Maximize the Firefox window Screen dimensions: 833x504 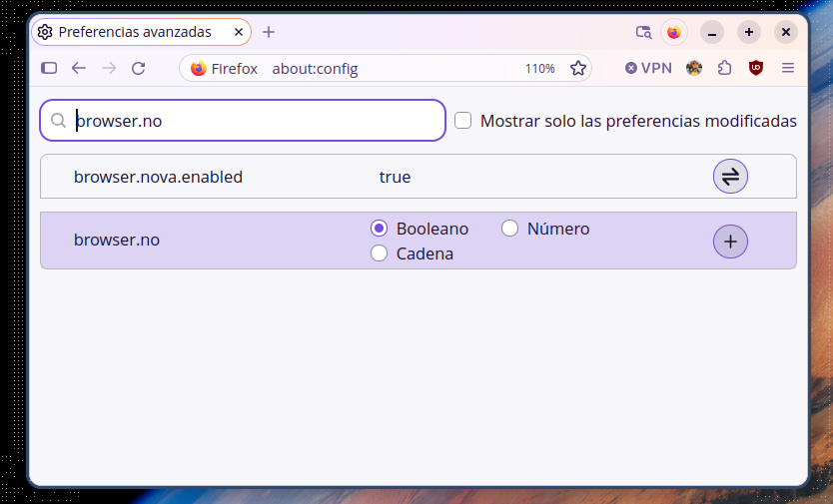[x=749, y=32]
